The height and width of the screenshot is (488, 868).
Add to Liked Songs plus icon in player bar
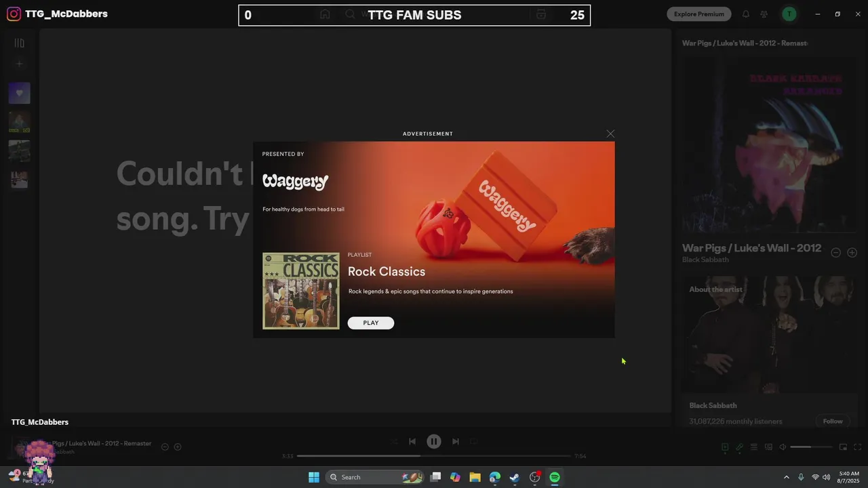178,447
